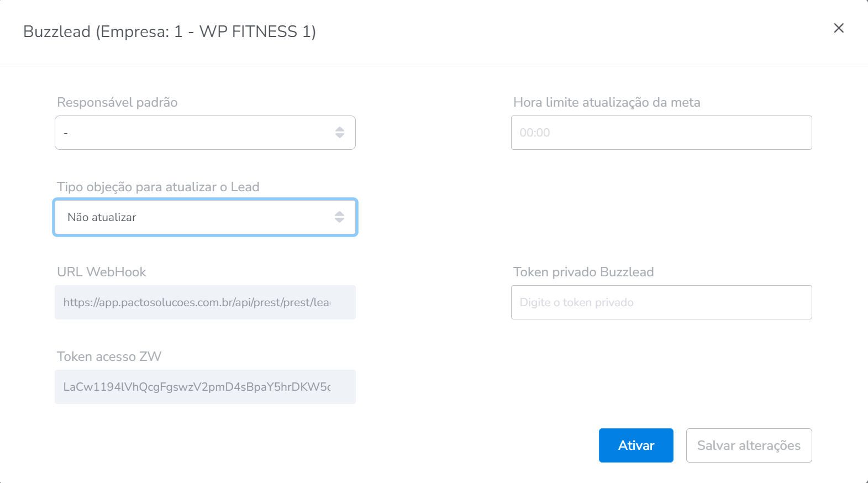Click the Salvar alterações button
The image size is (868, 483).
749,445
